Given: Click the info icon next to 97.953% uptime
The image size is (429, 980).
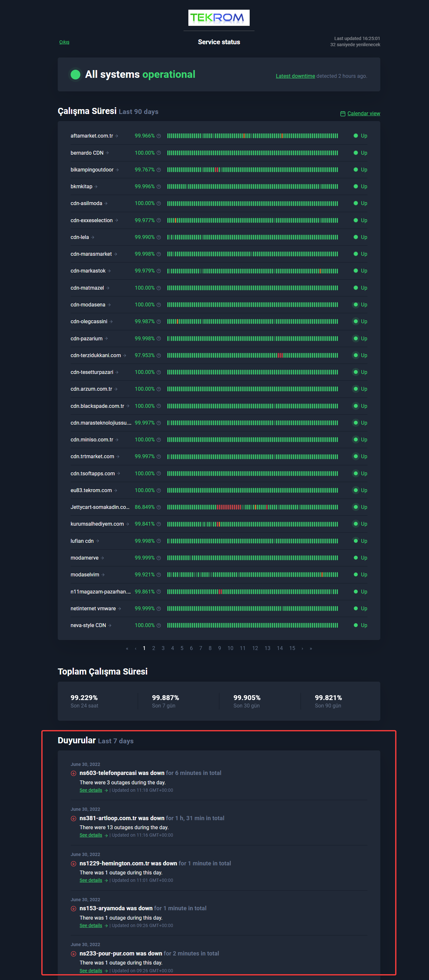Looking at the screenshot, I should (x=159, y=355).
